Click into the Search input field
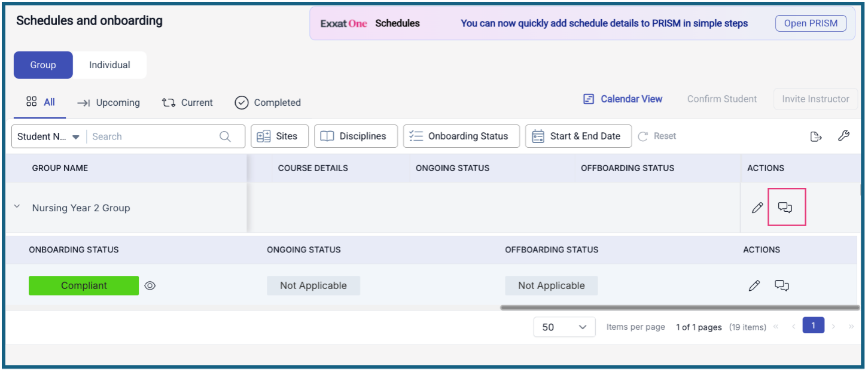This screenshot has height=371, width=868. pyautogui.click(x=153, y=136)
